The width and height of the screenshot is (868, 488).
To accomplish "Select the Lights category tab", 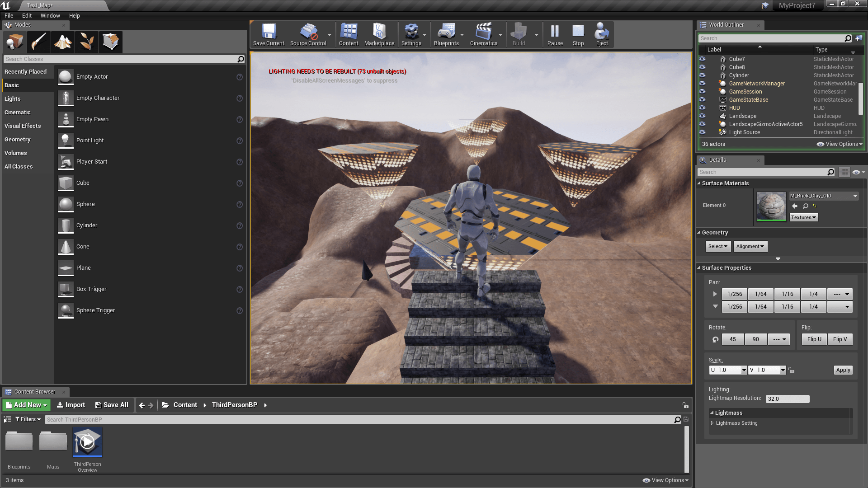I will pyautogui.click(x=13, y=99).
